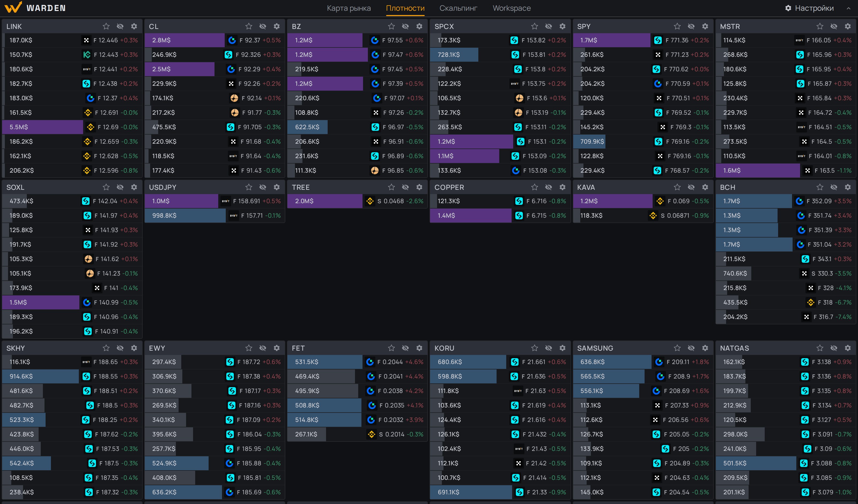Select 1.6M$ row in MSTR
The width and height of the screenshot is (858, 504).
click(x=786, y=170)
